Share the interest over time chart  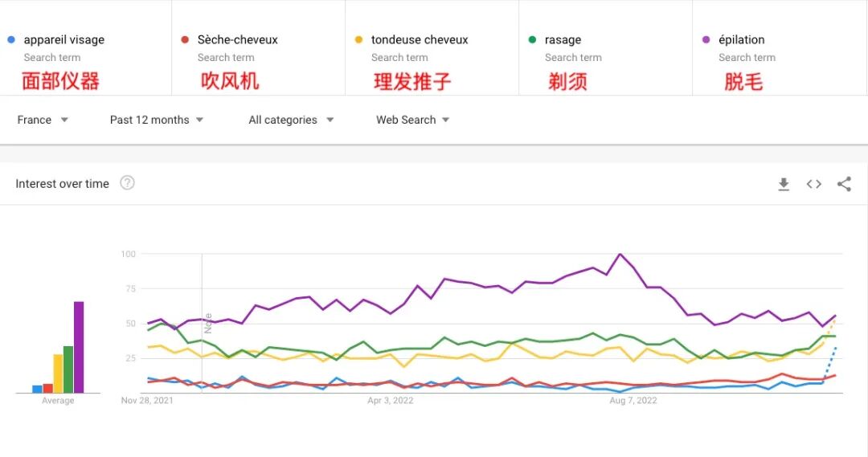click(x=844, y=184)
